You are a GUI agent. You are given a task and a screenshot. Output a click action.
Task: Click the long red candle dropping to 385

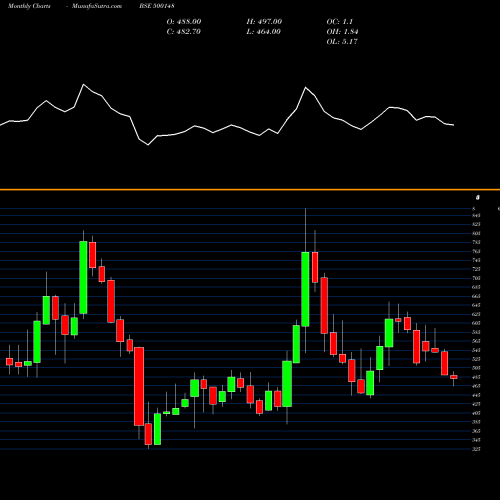pyautogui.click(x=139, y=386)
